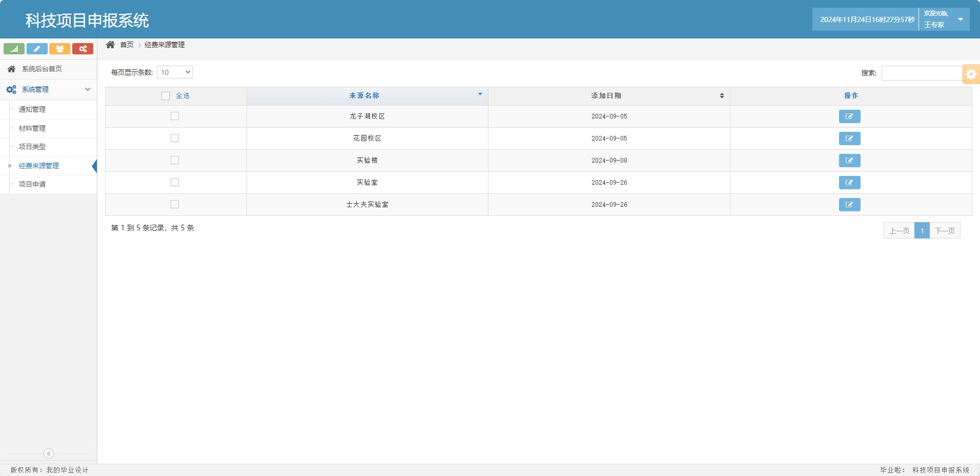The image size is (980, 476).
Task: Open the orange settings gear panel
Action: [971, 74]
